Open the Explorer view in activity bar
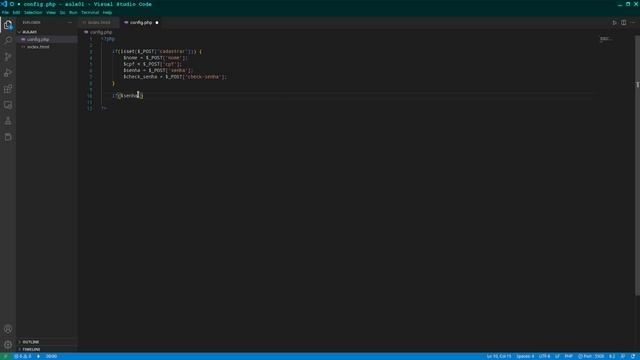 8,25
